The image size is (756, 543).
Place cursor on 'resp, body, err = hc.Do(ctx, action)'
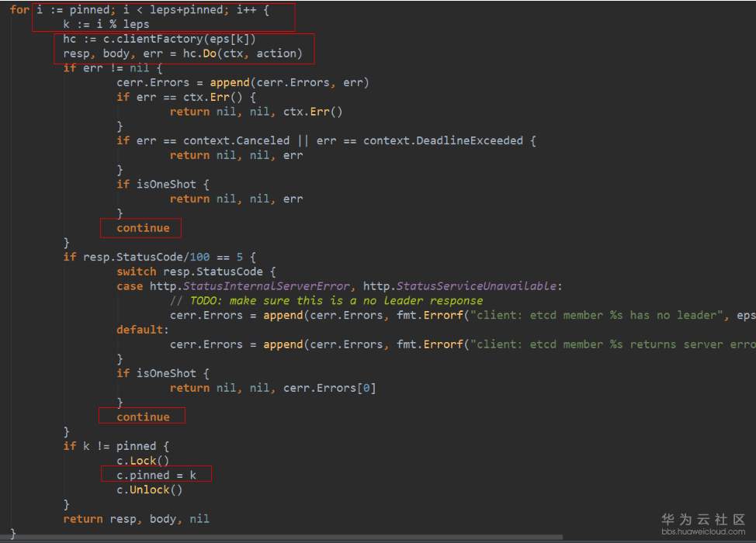tap(182, 54)
